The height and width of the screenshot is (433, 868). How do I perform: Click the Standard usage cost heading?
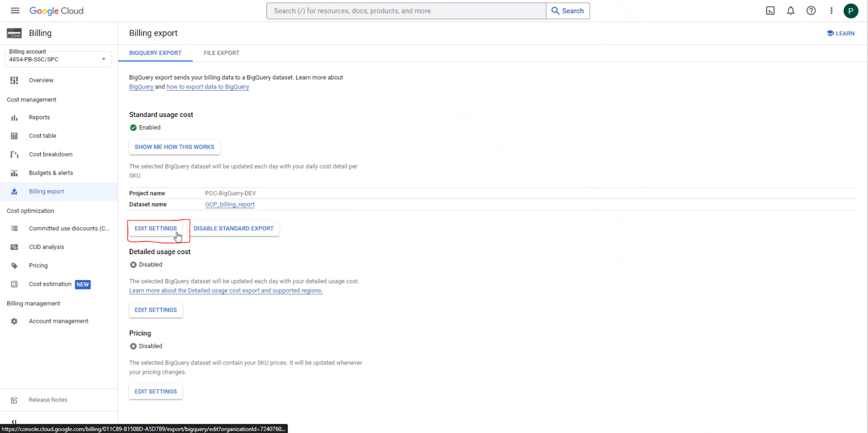coord(161,115)
